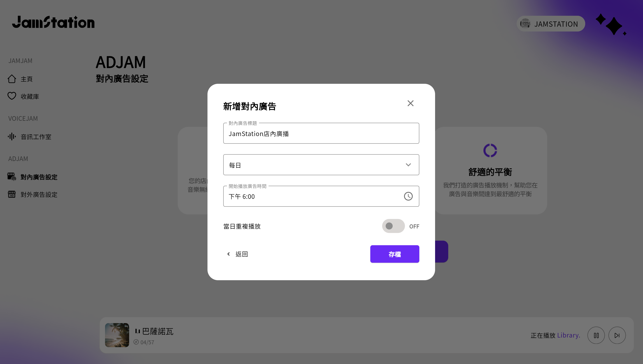
Task: Go to 對外廣告設定 menu item
Action: 39,194
